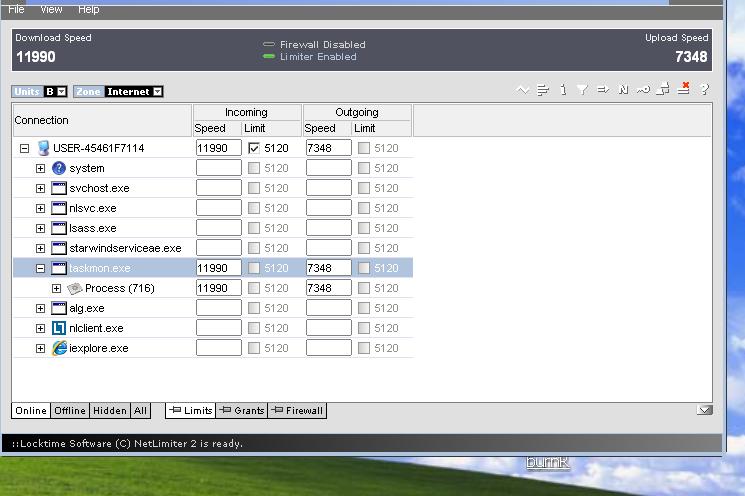Open the Units dropdown
Screen dimensions: 745x496
61,92
